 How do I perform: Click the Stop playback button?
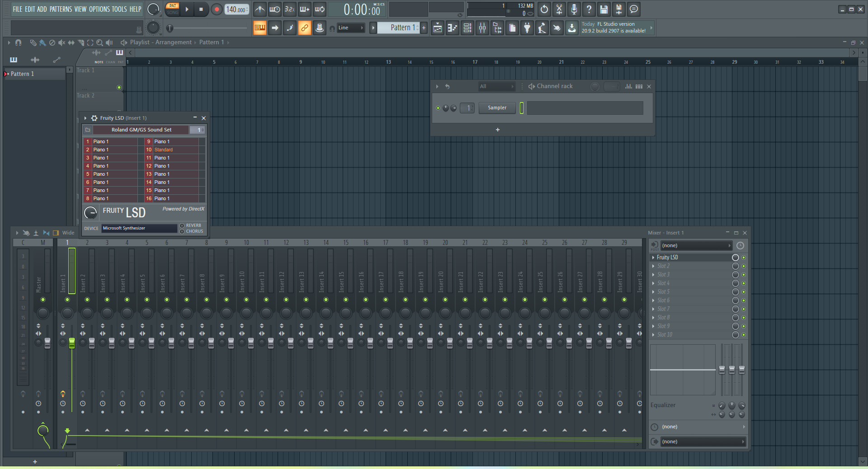click(x=201, y=9)
